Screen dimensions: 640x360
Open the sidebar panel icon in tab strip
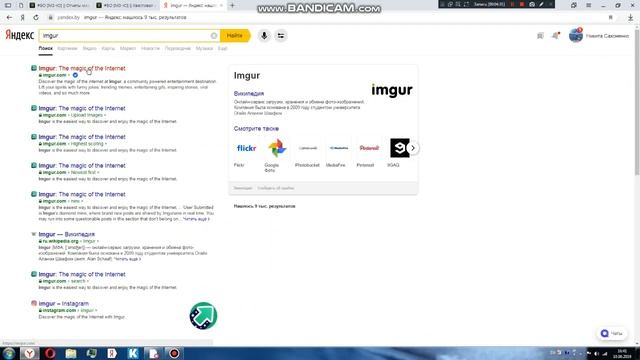tap(8, 5)
